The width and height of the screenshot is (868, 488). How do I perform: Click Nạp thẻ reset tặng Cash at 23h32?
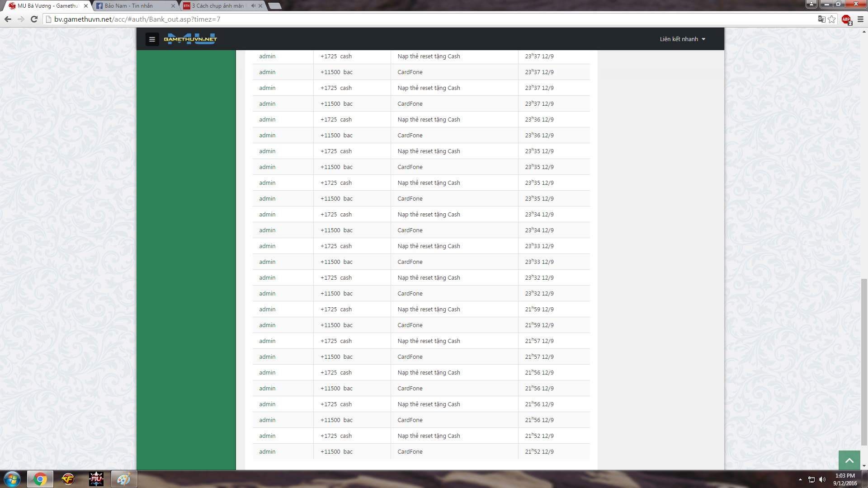tap(429, 277)
